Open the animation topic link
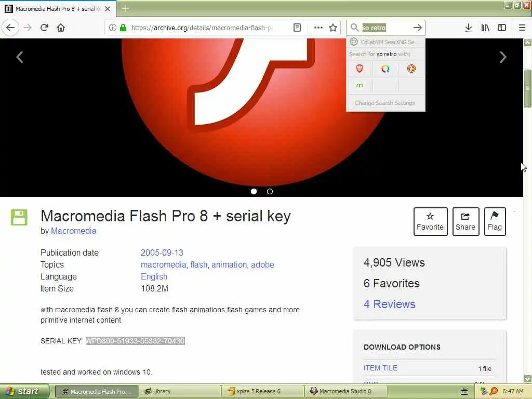 229,264
